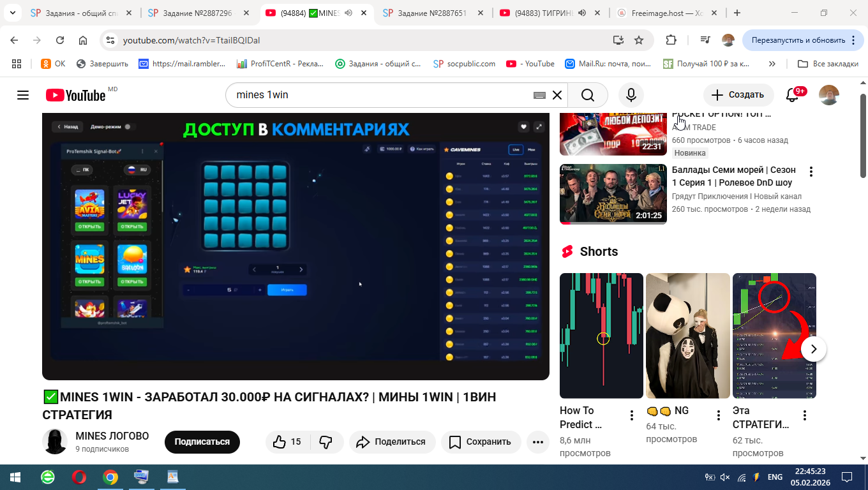This screenshot has height=490, width=868.
Task: Mute audio on the MINES tab
Action: [349, 13]
